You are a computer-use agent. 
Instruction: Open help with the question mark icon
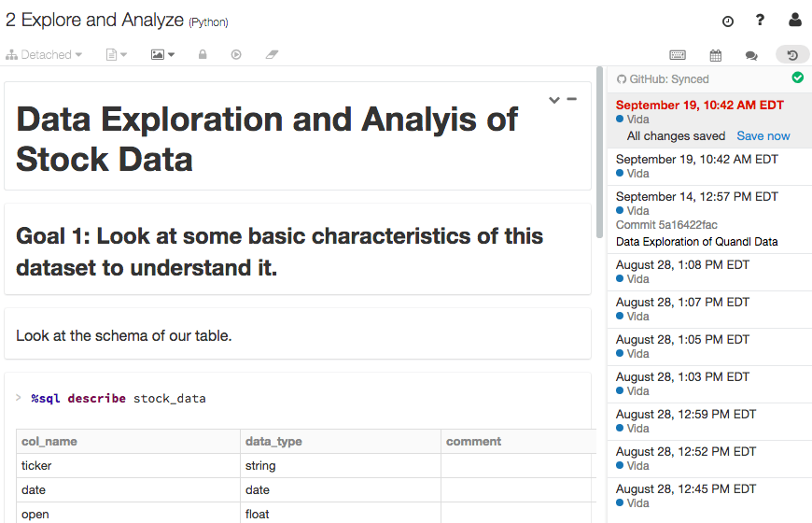point(761,21)
